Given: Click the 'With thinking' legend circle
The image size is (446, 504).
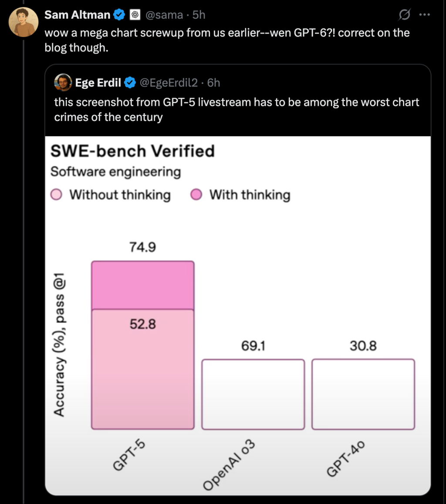Looking at the screenshot, I should pos(196,195).
